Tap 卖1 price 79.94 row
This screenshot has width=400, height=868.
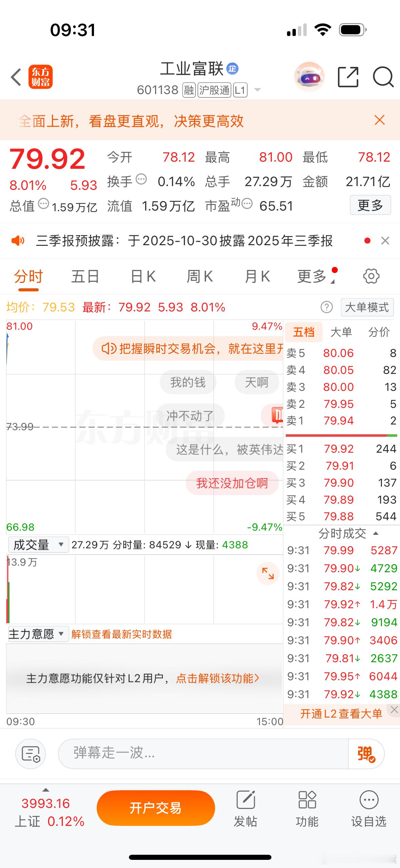tap(341, 421)
